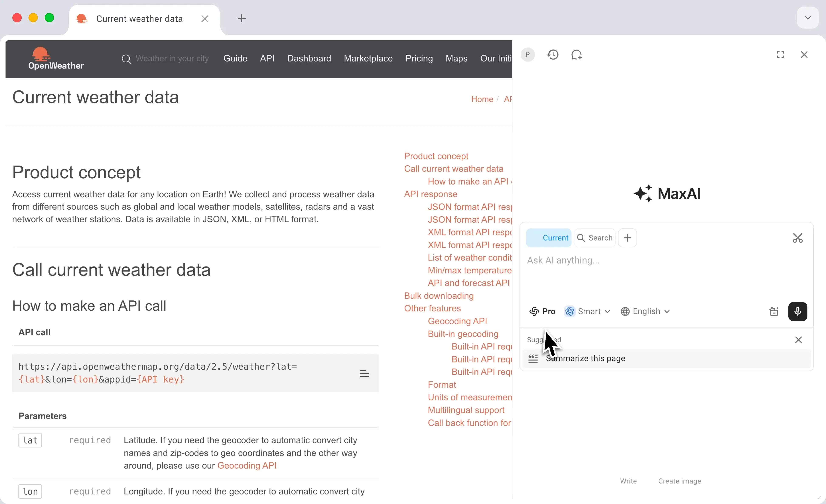
Task: Jump to Other features section link
Action: coord(433,308)
